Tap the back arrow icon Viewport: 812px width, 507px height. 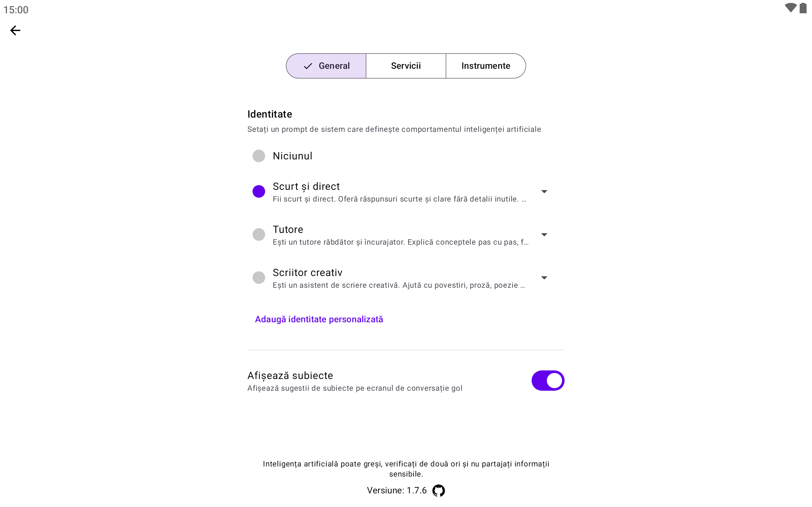(15, 30)
